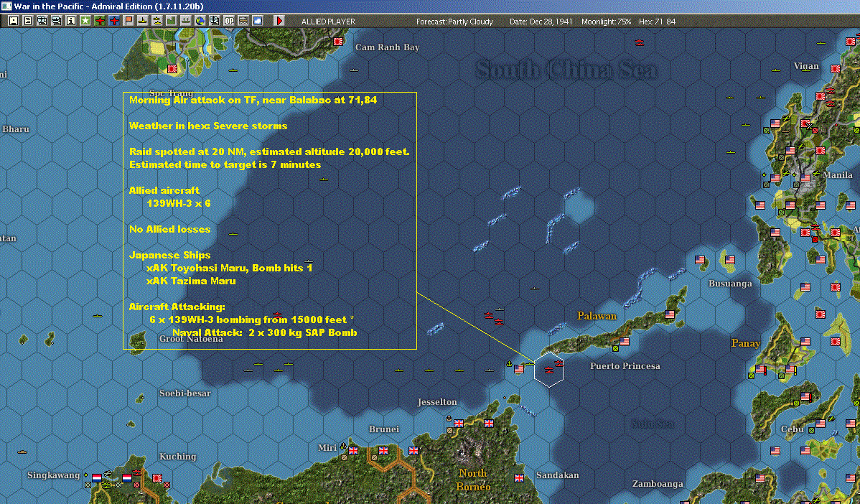
Task: Click the 'Morning Air attack on TF' report line
Action: point(253,100)
